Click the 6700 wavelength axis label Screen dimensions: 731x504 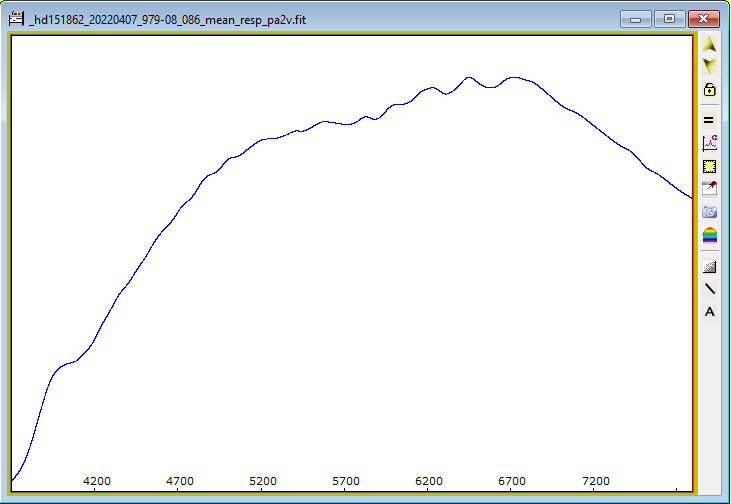tap(512, 481)
